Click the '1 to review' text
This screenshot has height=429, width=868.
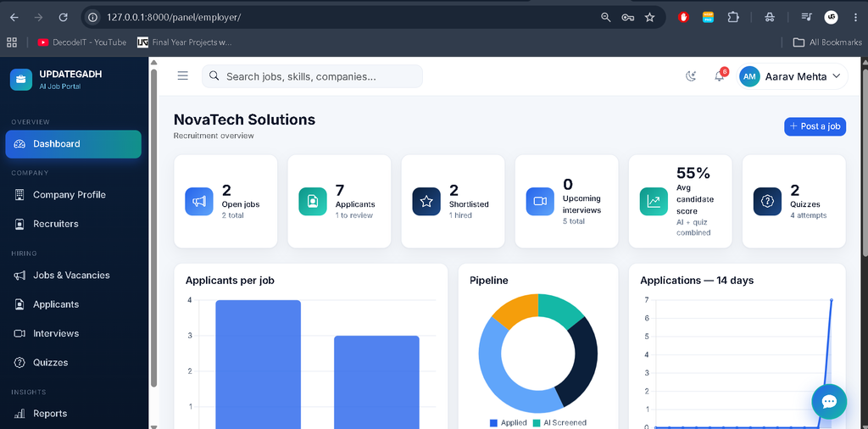click(x=354, y=214)
